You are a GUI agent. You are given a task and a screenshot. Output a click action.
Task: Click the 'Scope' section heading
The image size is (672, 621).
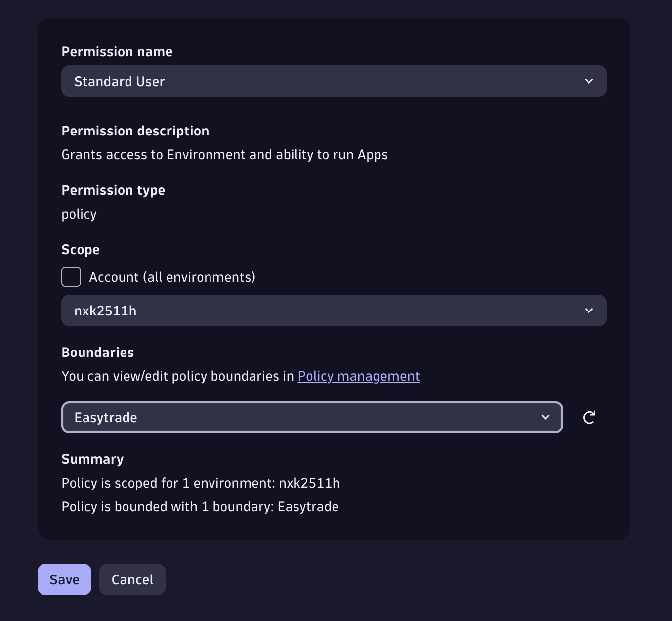[81, 250]
